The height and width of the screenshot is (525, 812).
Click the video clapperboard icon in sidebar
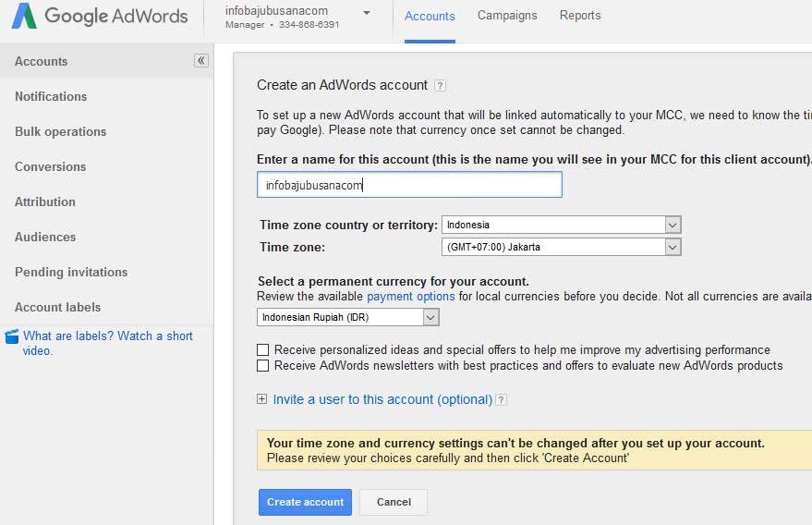point(12,336)
